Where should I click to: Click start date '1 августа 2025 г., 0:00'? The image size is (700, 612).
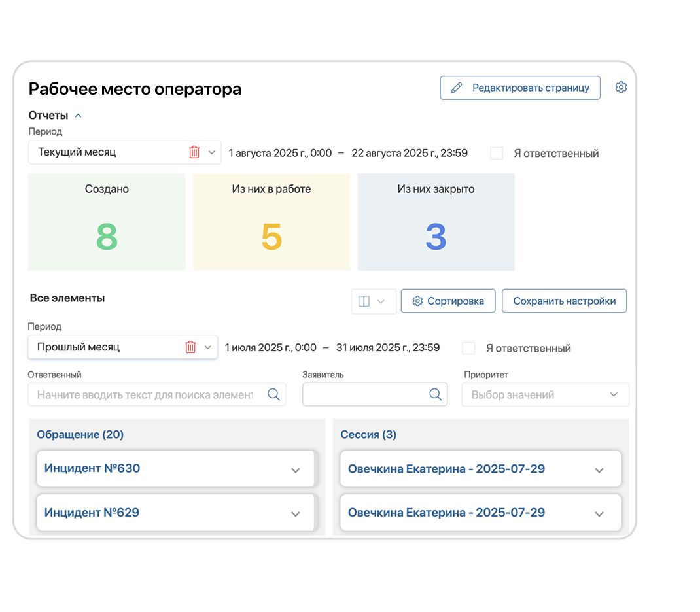pyautogui.click(x=281, y=153)
